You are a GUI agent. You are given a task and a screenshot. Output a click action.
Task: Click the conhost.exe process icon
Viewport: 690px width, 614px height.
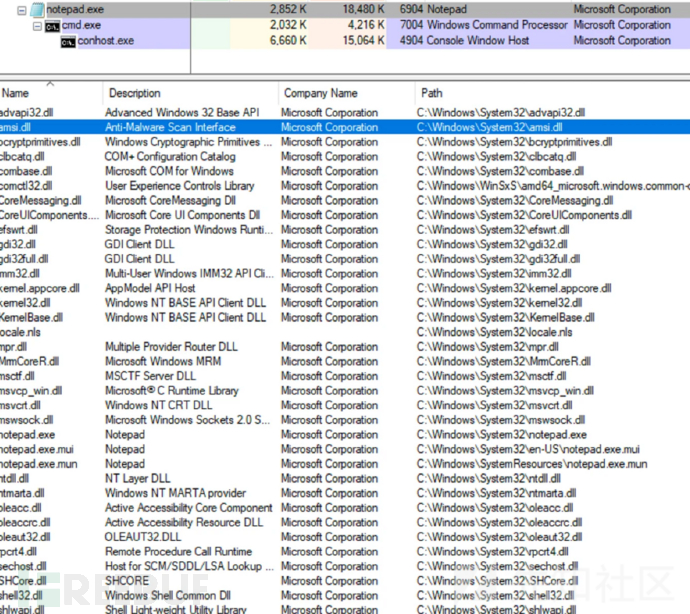(x=68, y=42)
